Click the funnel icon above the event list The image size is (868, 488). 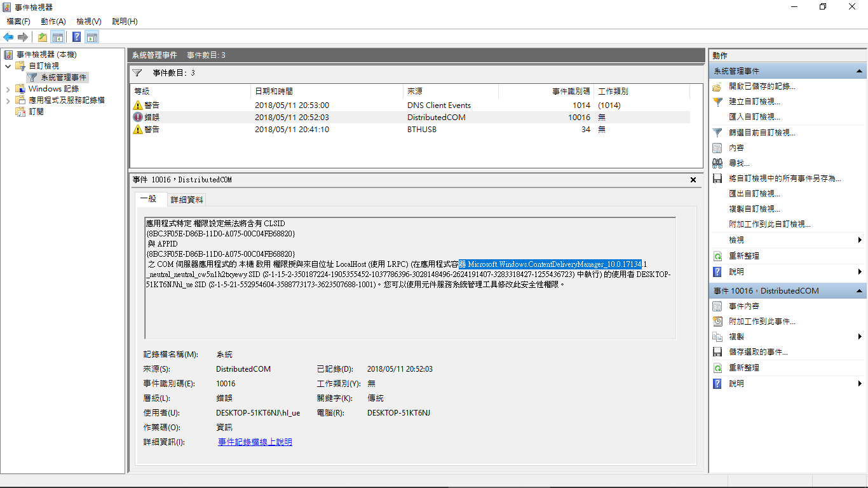[137, 73]
